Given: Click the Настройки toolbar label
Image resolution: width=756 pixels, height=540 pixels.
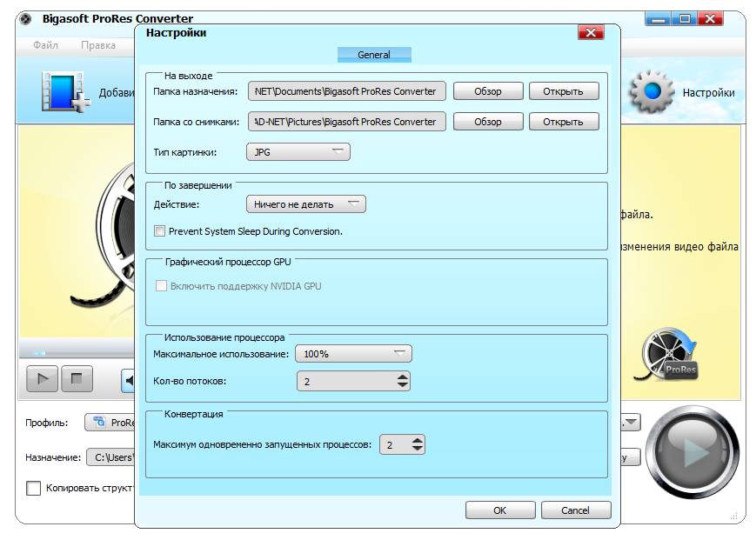Looking at the screenshot, I should 708,92.
